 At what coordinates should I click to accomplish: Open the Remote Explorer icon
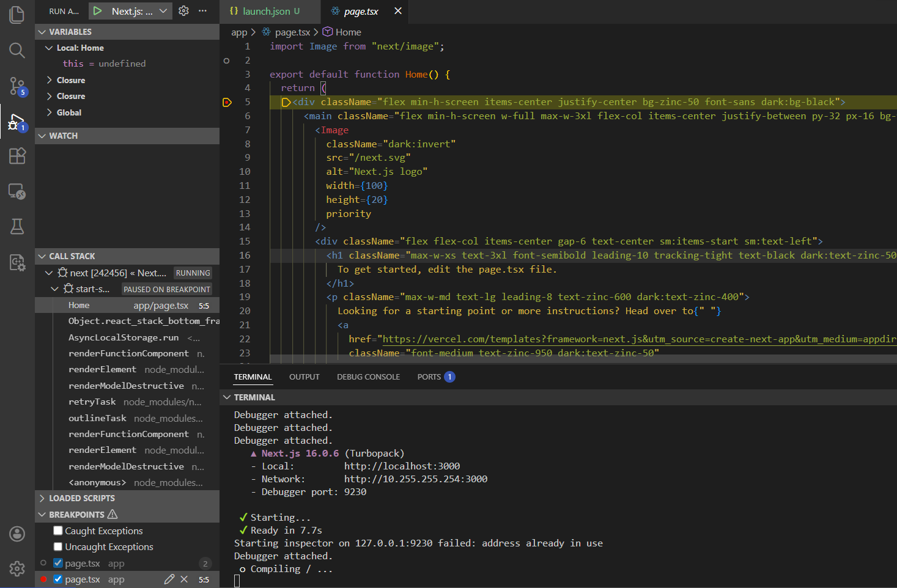pos(17,191)
